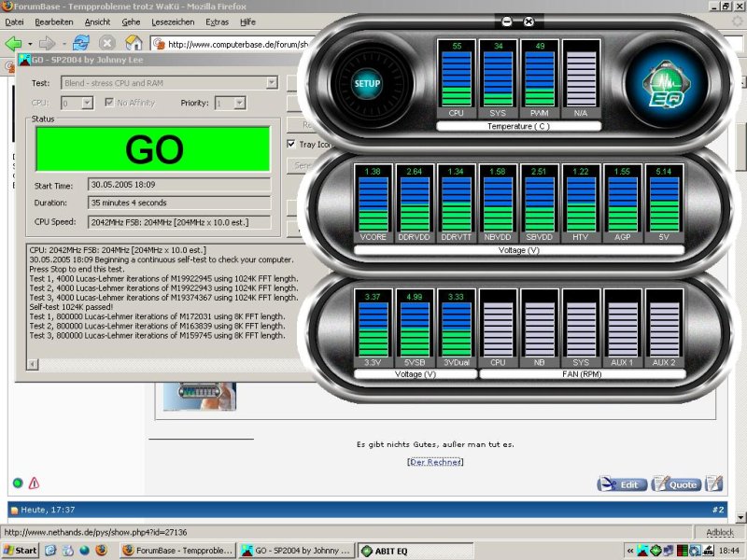The image size is (747, 560).
Task: Open the forward button history dropdown arrow
Action: tap(63, 44)
